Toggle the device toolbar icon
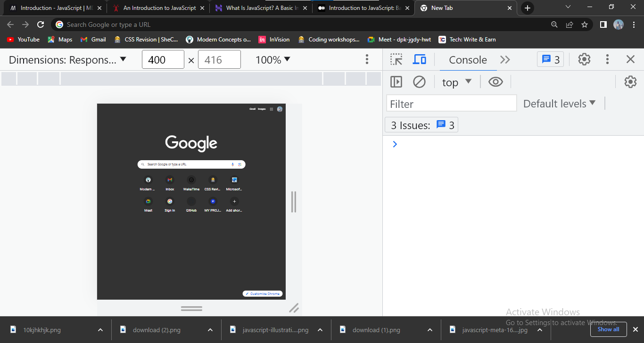644x343 pixels. click(419, 59)
